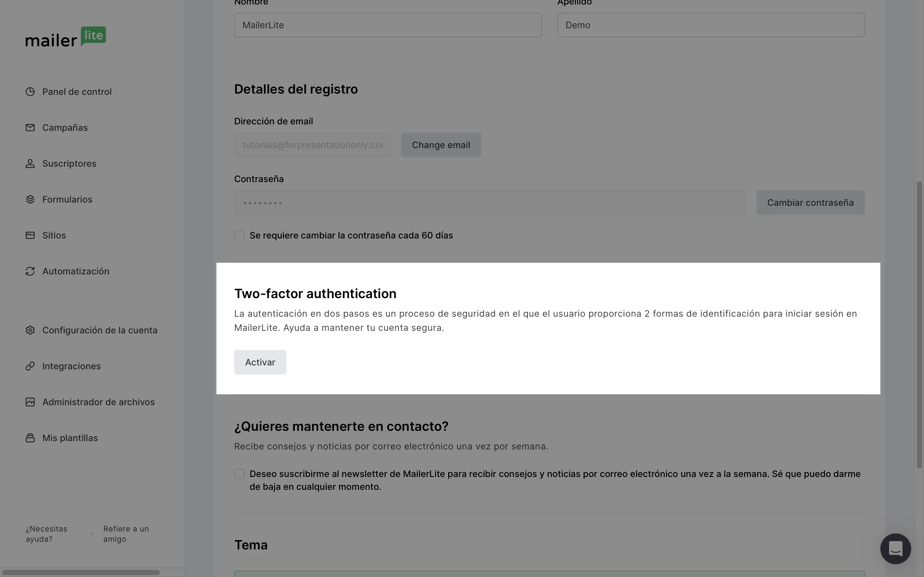Open Mis plantillas in the sidebar
The height and width of the screenshot is (577, 924).
click(x=70, y=438)
